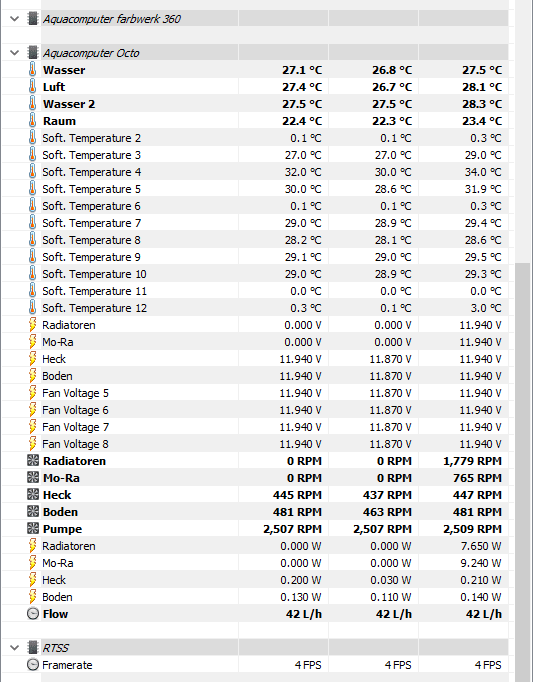The height and width of the screenshot is (682, 533).
Task: Click the lightning icon beside Radiatoren voltage
Action: click(33, 325)
